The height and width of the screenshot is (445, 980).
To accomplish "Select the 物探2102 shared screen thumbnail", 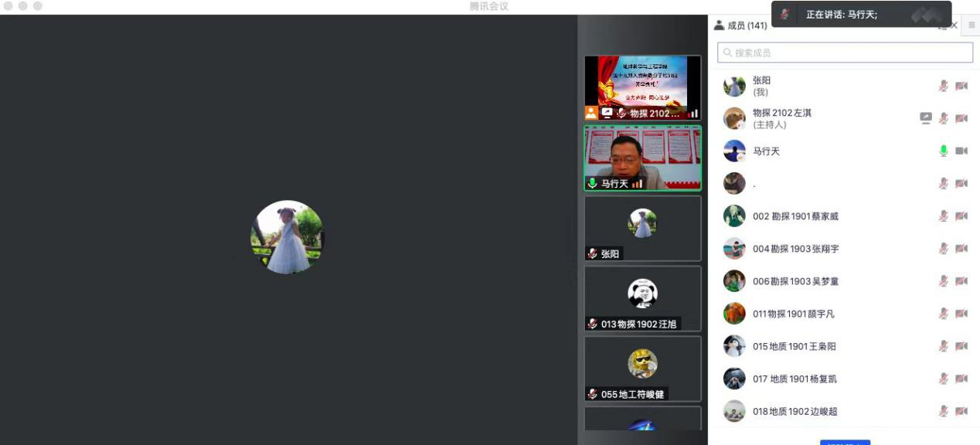I will (642, 83).
